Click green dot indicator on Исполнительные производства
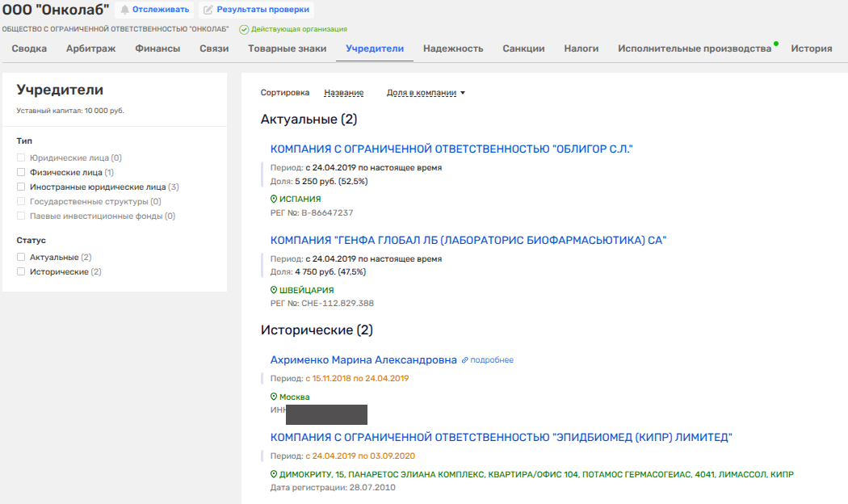Viewport: 848px width, 504px height. pos(776,44)
